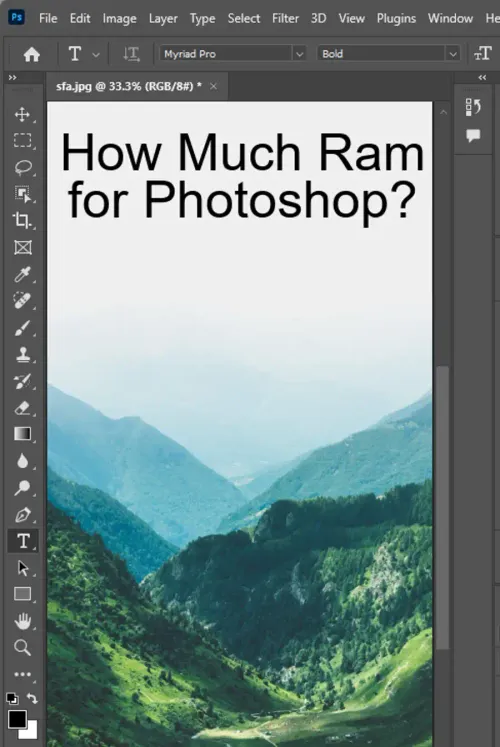Select the Frame tool
The width and height of the screenshot is (500, 747).
(22, 247)
